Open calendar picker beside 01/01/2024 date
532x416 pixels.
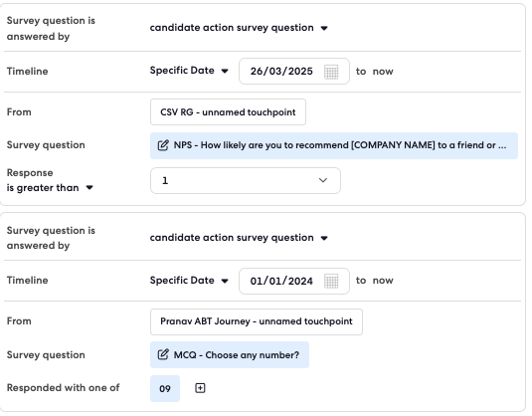point(331,282)
